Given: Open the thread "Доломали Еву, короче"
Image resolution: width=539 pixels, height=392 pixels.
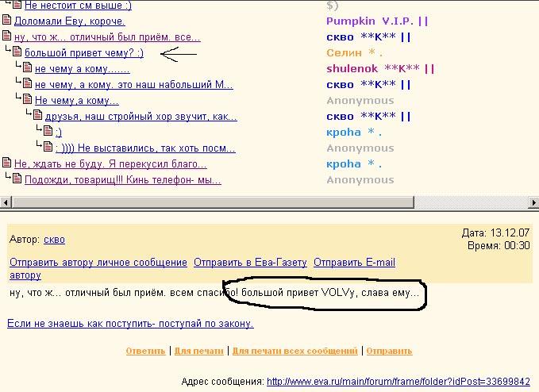Looking at the screenshot, I should [x=73, y=21].
